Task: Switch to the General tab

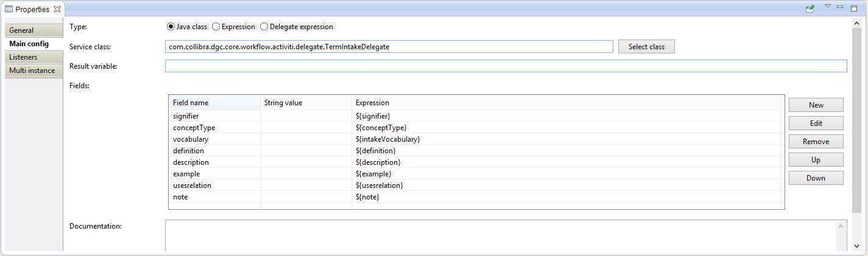Action: coord(34,30)
